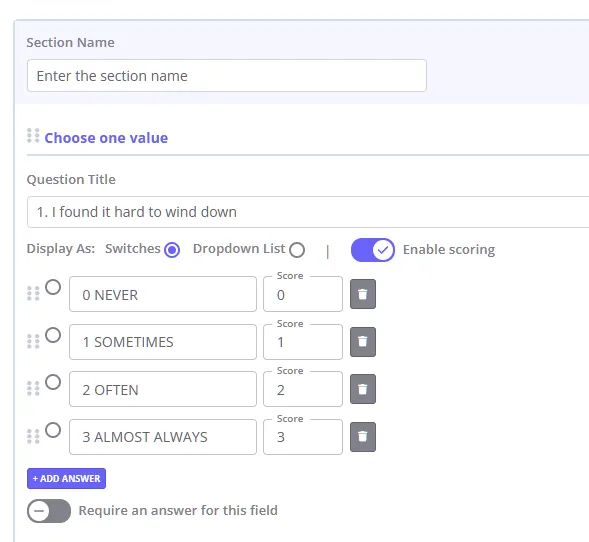Remove the '2 OFTEN' answer via its trash icon
Image resolution: width=589 pixels, height=542 pixels.
[362, 389]
